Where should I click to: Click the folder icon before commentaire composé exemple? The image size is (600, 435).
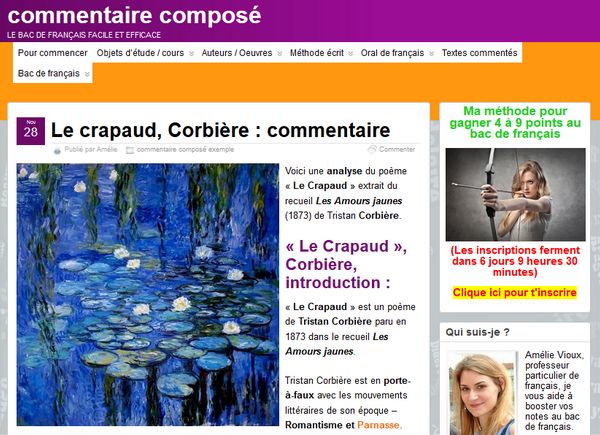point(130,150)
